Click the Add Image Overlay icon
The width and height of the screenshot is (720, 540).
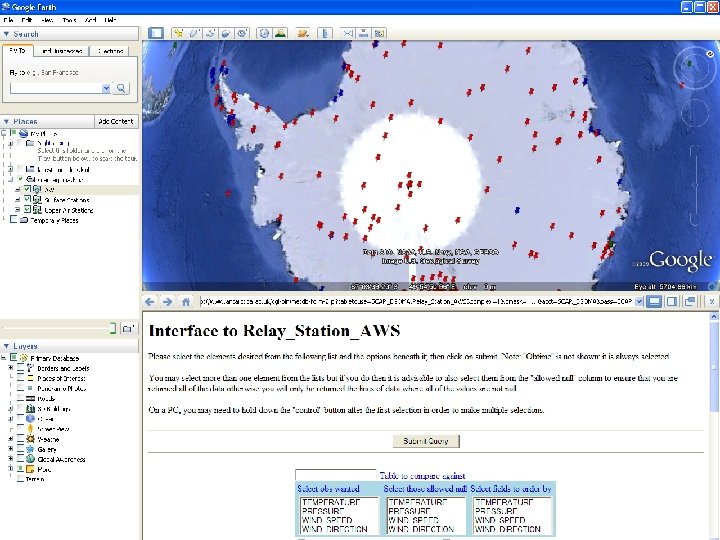[226, 33]
